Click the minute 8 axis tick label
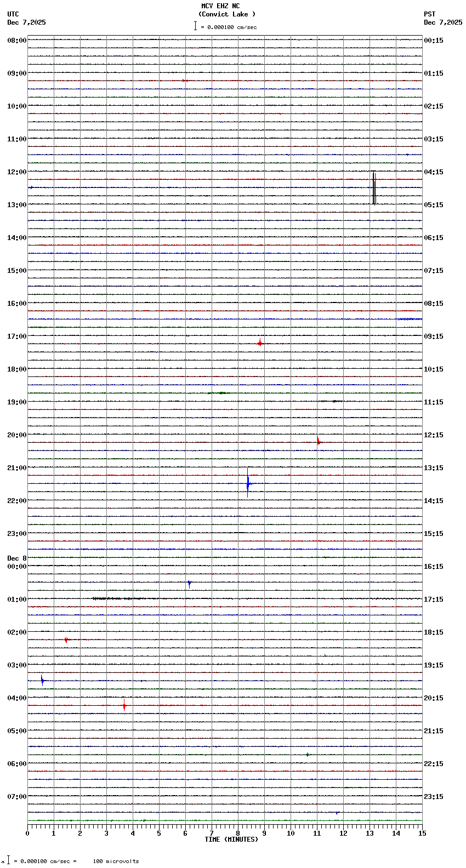Viewport: 466px width, 868px height. click(x=238, y=833)
